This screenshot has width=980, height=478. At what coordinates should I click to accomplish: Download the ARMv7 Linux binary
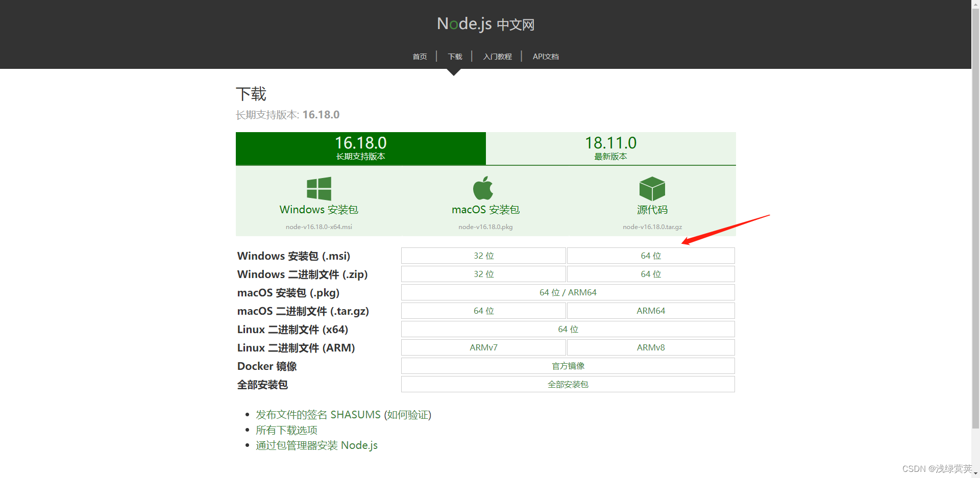click(x=483, y=347)
